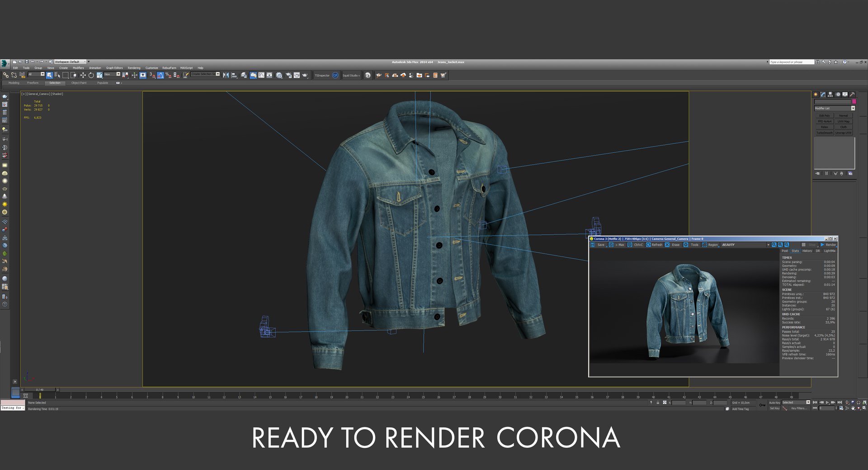The height and width of the screenshot is (470, 868).
Task: Open the Freeform ribbon tab
Action: [33, 83]
